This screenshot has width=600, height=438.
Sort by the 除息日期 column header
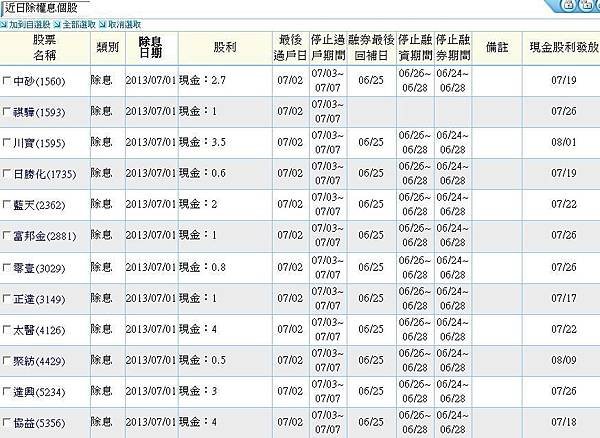click(x=150, y=48)
